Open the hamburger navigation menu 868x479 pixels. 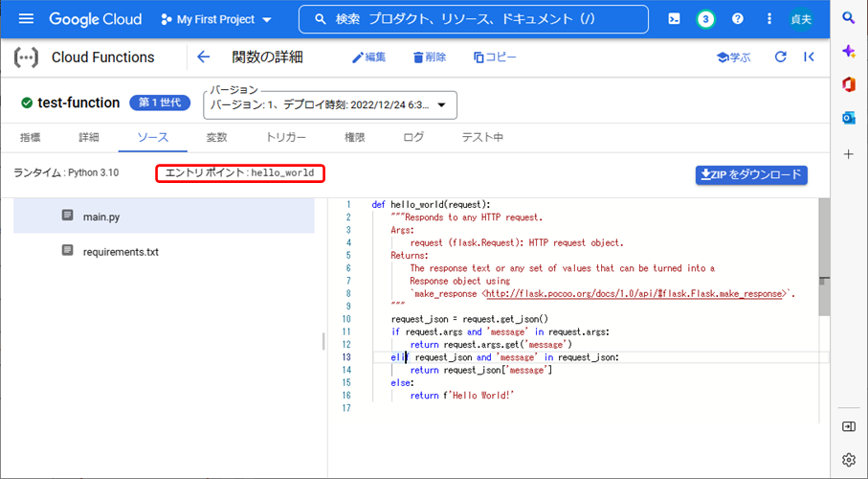tap(26, 19)
